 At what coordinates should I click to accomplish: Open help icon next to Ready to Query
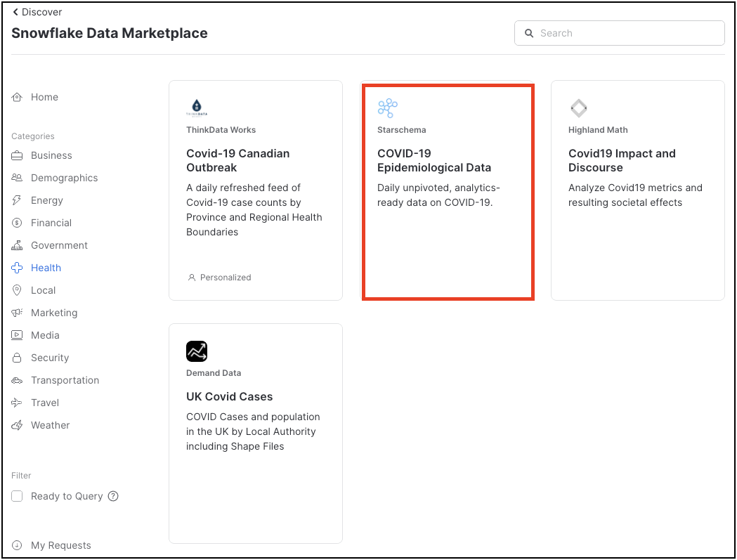(x=113, y=496)
